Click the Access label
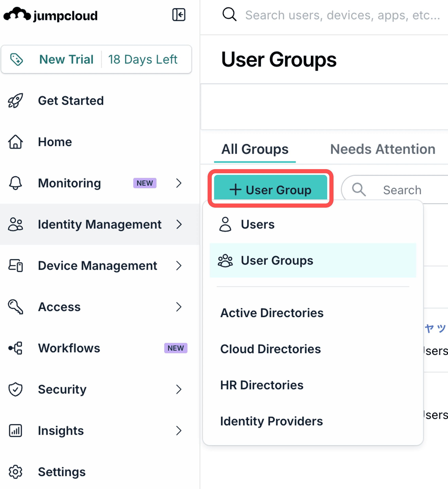Viewport: 448px width, 489px height. (x=59, y=307)
